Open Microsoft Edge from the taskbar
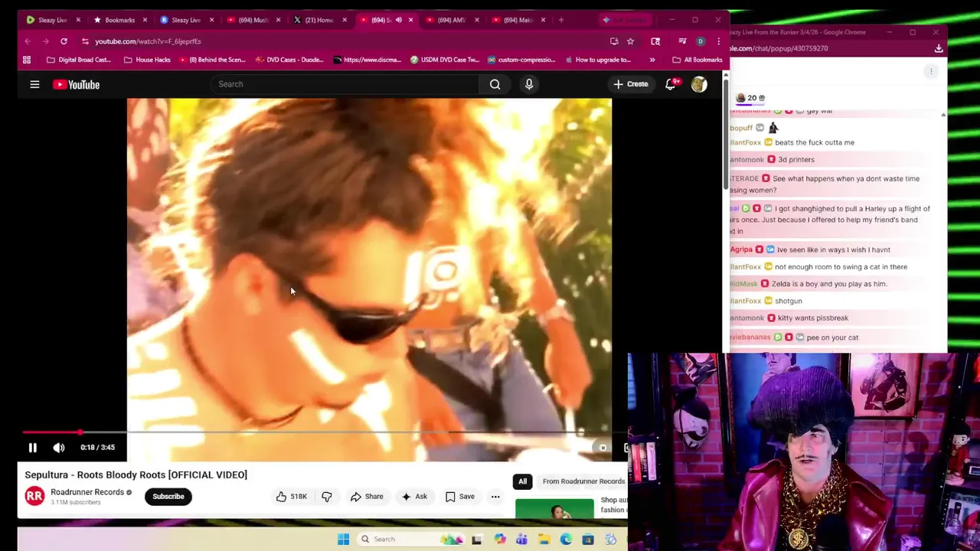 [566, 540]
